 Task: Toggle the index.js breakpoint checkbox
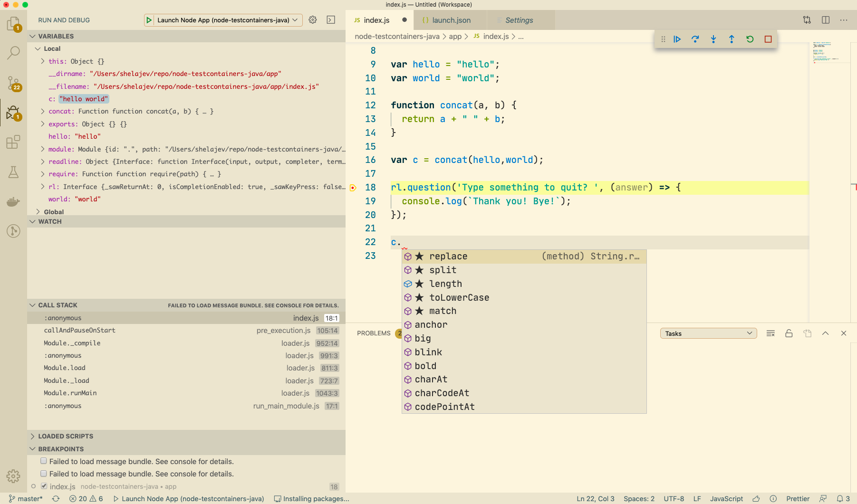44,486
